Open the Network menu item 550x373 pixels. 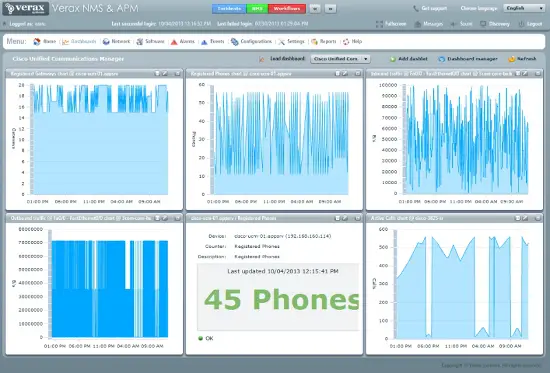116,41
